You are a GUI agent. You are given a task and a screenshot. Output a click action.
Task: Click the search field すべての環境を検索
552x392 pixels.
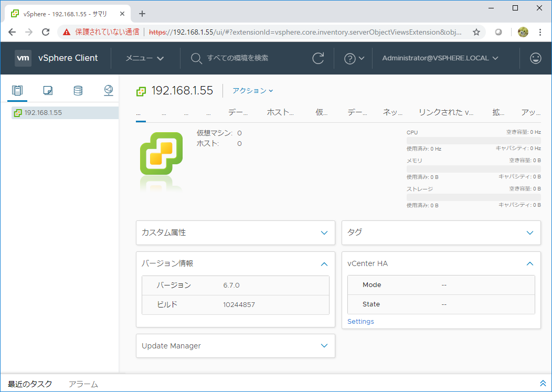tap(238, 58)
